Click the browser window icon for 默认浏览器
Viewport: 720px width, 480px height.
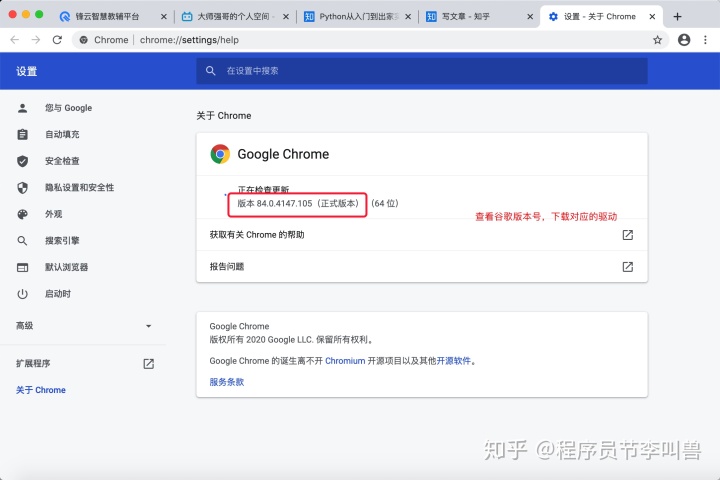click(x=22, y=267)
